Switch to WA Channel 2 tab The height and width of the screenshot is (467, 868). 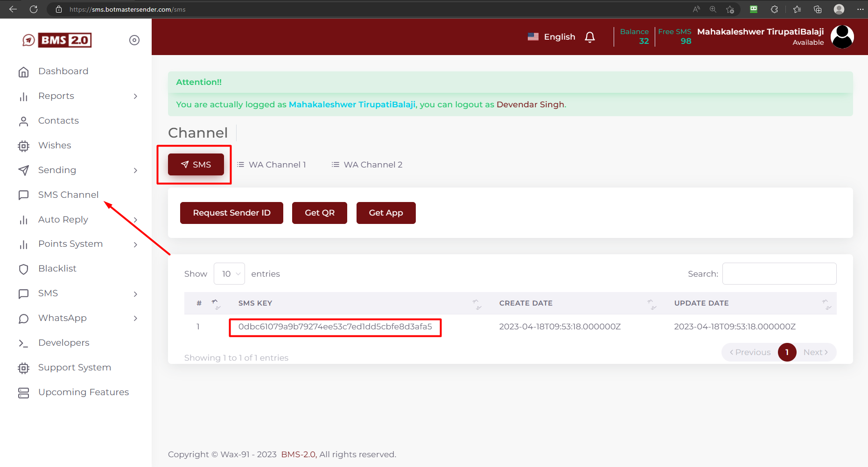click(x=367, y=165)
